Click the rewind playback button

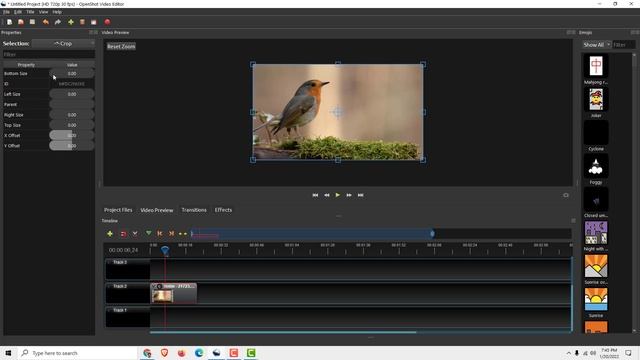(327, 195)
